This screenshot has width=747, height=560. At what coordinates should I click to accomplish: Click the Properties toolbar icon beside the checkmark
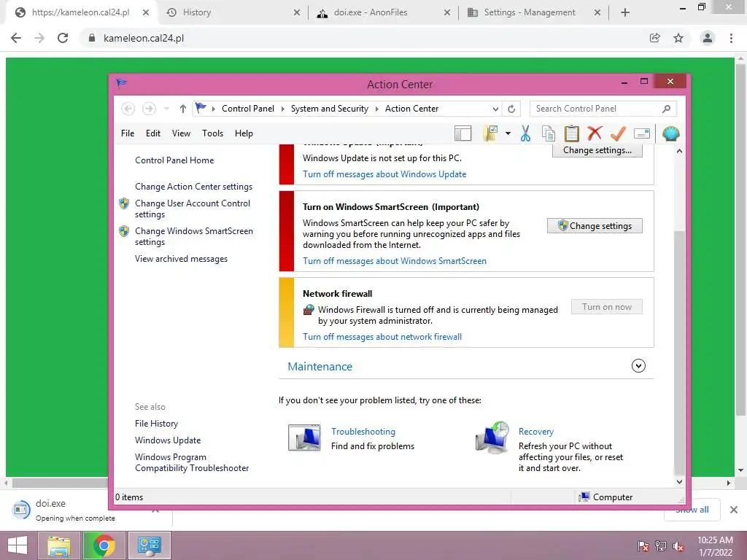click(642, 134)
